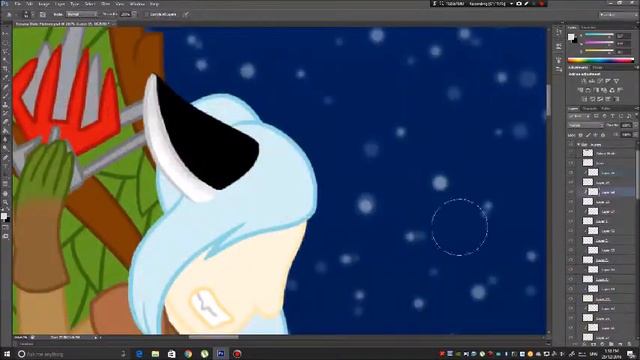Image resolution: width=640 pixels, height=360 pixels.
Task: Open the File menu
Action: (18, 4)
